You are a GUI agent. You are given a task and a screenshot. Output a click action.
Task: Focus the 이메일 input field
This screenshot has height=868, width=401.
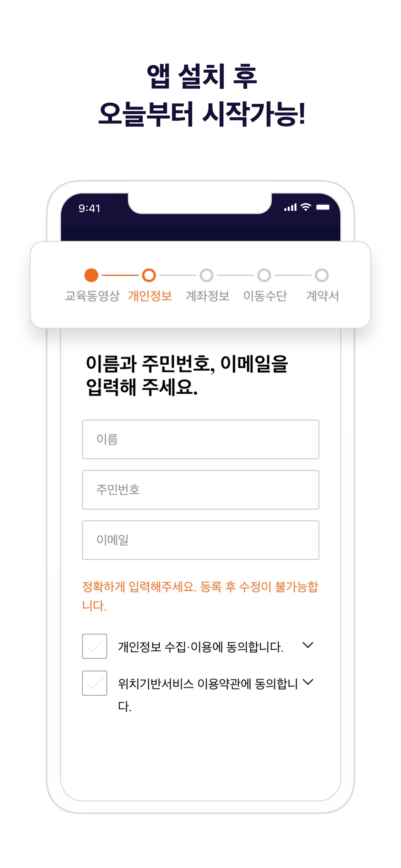pyautogui.click(x=200, y=540)
